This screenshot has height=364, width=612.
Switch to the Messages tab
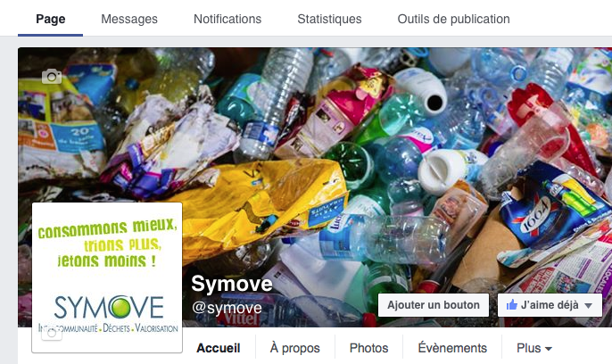[x=129, y=19]
